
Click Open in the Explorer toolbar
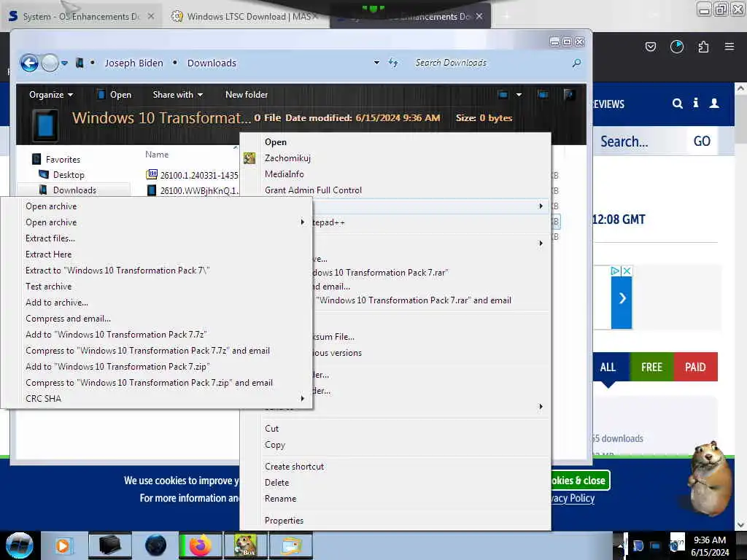pos(115,95)
